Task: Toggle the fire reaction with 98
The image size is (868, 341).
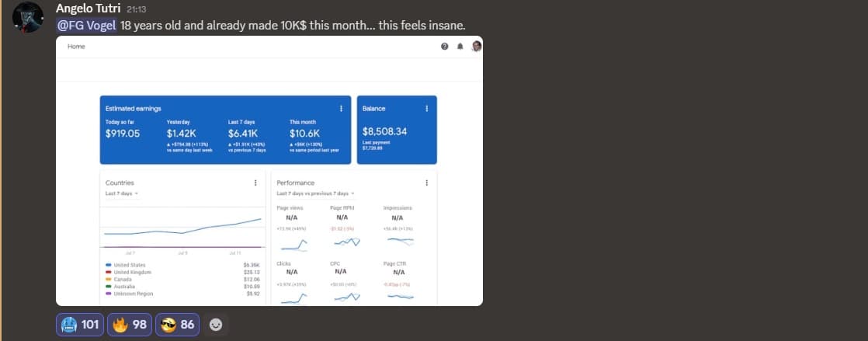Action: [130, 325]
